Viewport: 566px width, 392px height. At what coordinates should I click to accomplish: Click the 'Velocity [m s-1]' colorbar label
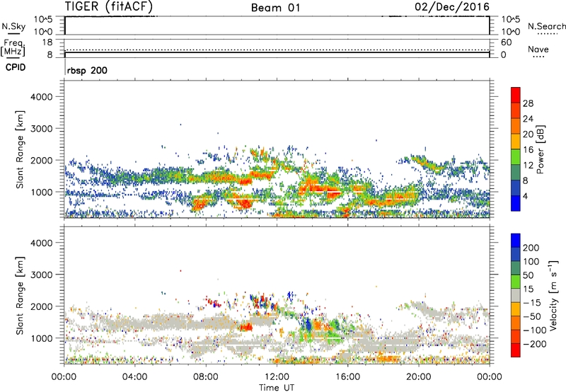554,295
